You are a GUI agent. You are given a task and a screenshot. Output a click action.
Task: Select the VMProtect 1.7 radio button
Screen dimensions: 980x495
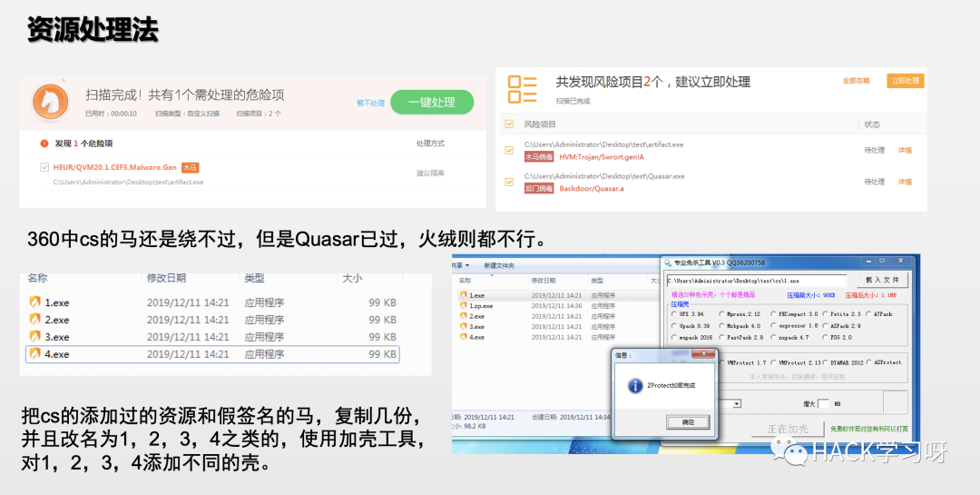722,361
